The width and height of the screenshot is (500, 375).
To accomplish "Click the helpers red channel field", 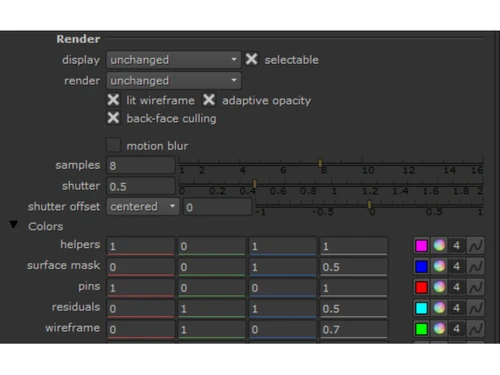I will pyautogui.click(x=141, y=246).
